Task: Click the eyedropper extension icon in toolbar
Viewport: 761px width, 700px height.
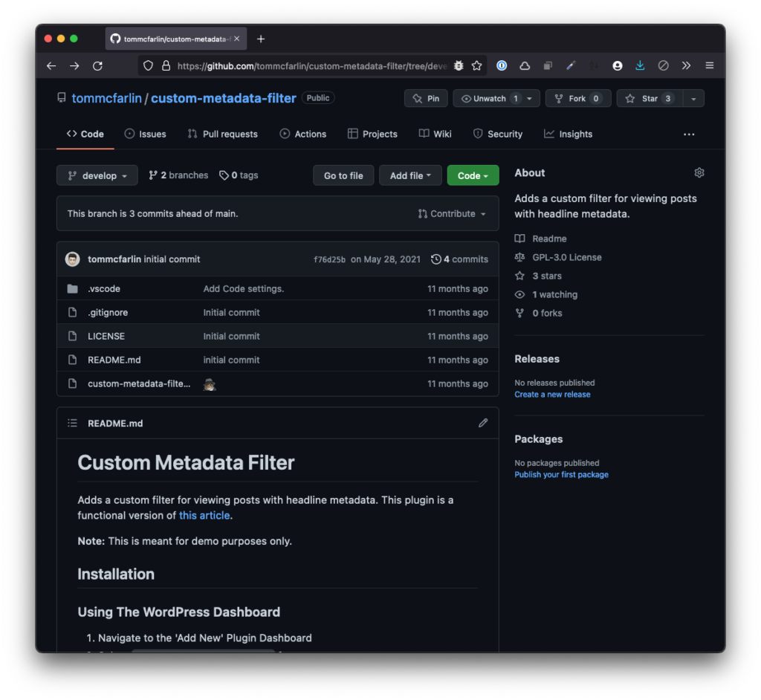Action: pyautogui.click(x=571, y=65)
